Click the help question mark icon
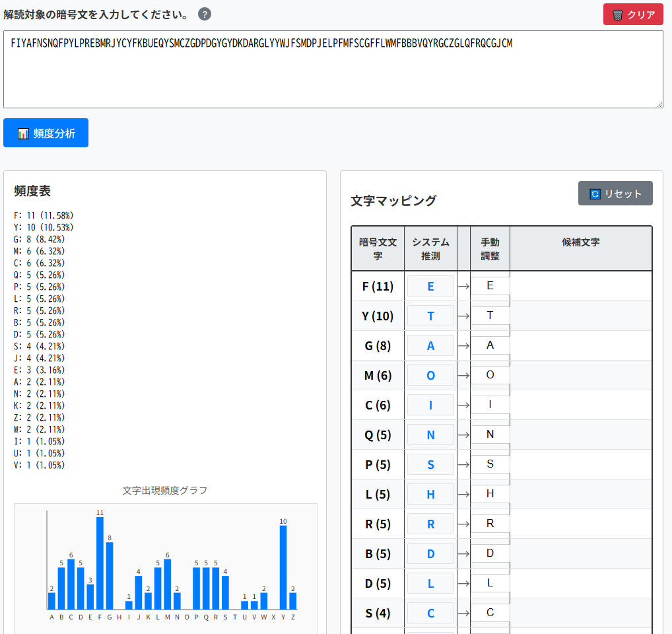Viewport: 672px width, 634px height. (205, 14)
